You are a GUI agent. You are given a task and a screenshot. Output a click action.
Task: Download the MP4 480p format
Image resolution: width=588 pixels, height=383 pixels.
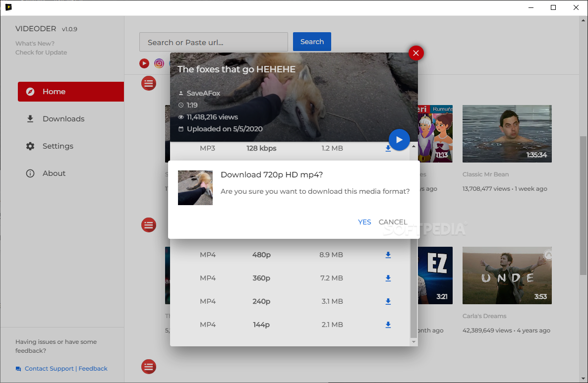pos(388,255)
